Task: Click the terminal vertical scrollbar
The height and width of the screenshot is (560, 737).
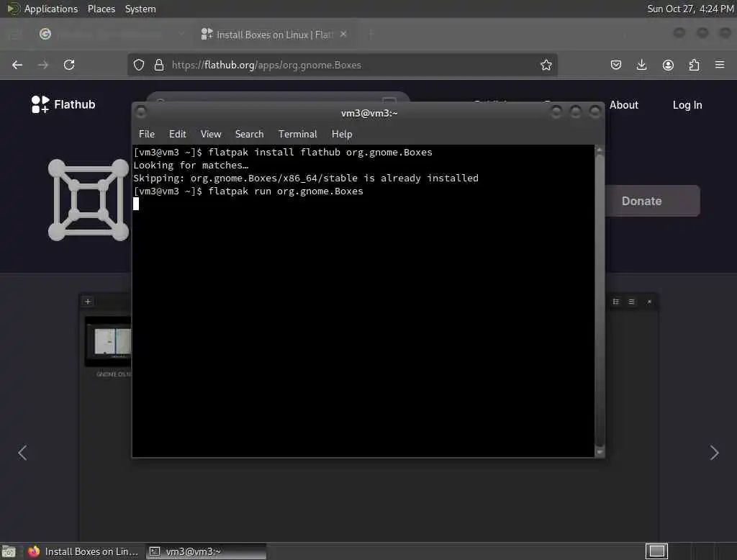Action: tap(600, 301)
